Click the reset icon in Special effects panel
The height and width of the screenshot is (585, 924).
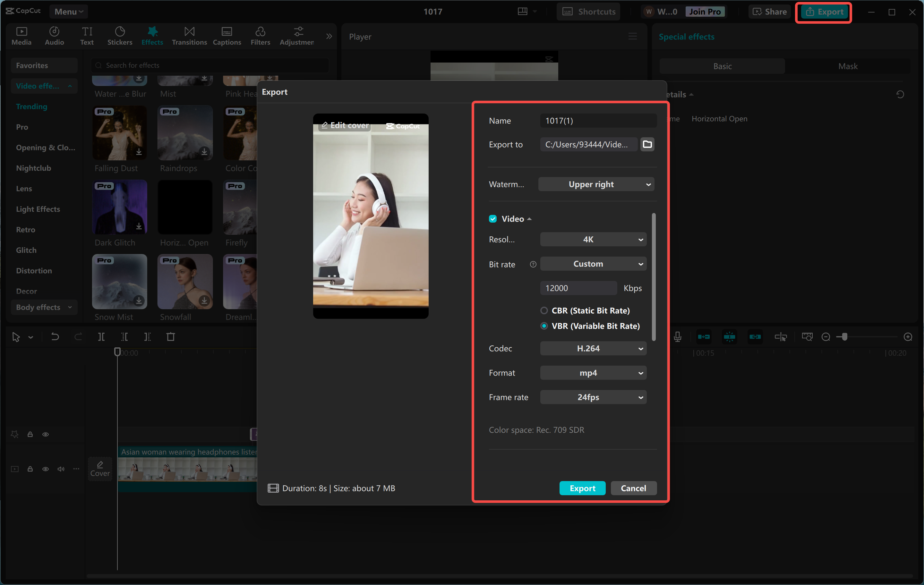point(900,94)
